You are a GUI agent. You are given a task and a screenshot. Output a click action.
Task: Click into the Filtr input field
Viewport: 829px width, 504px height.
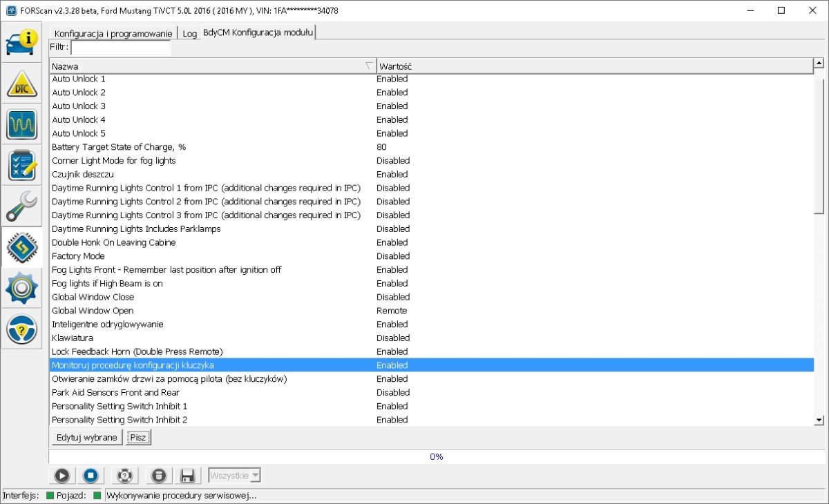(x=120, y=47)
